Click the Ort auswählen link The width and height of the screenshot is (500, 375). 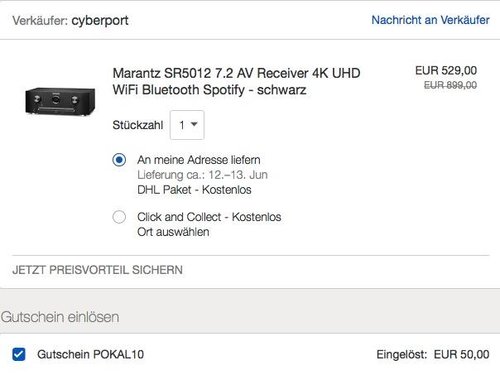[x=173, y=232]
